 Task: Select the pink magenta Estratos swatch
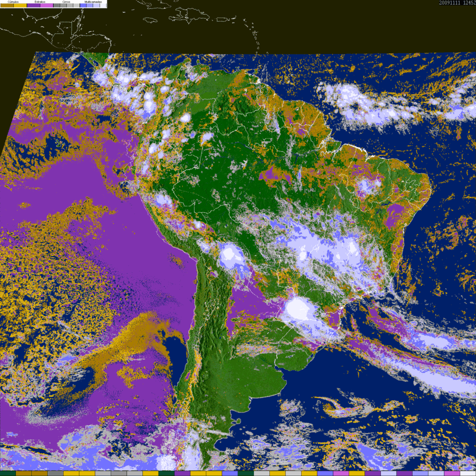click(x=47, y=5)
